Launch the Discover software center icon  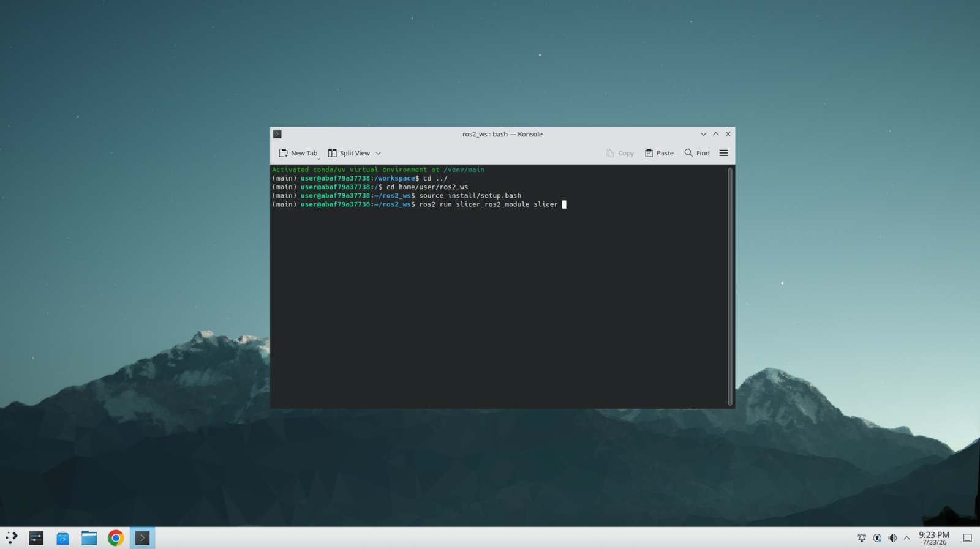[62, 538]
